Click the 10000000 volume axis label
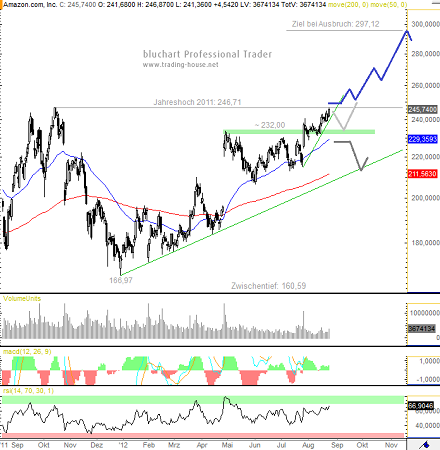The image size is (440, 450). coord(425,313)
